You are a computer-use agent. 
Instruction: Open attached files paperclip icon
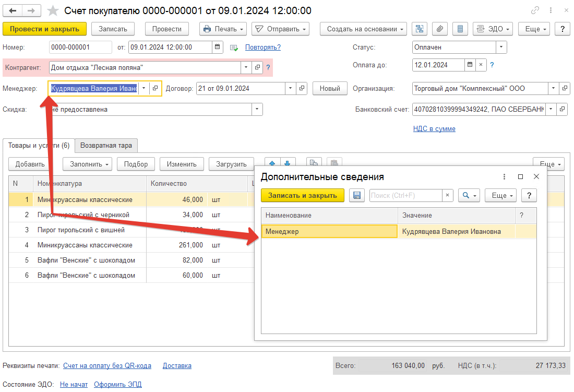440,29
